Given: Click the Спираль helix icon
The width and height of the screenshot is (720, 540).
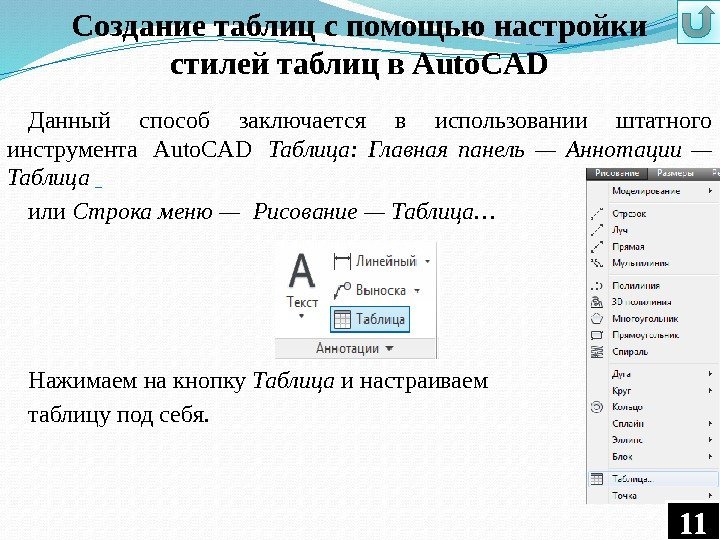Looking at the screenshot, I should (x=596, y=352).
